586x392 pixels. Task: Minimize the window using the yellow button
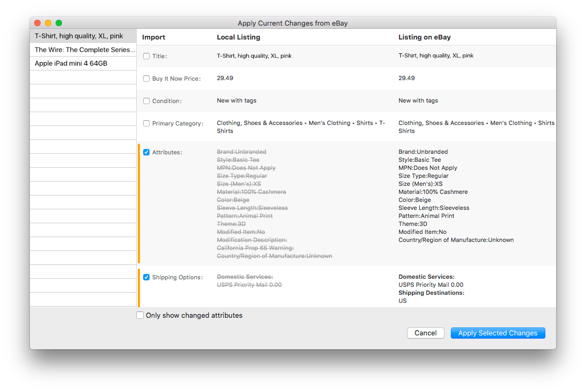[x=48, y=23]
